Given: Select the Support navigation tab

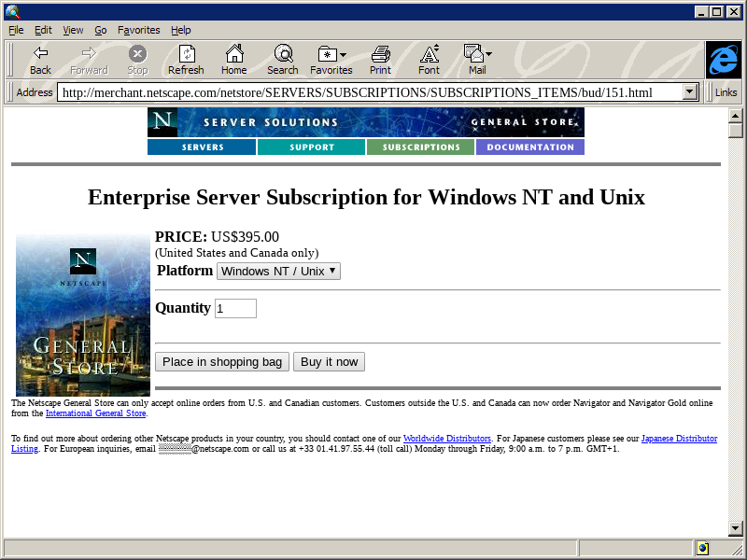Looking at the screenshot, I should (x=311, y=147).
